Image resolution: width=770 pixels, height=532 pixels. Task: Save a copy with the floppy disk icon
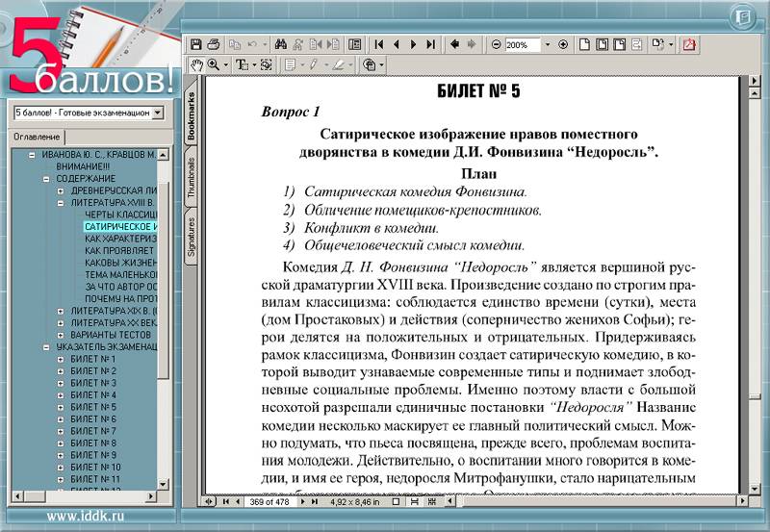point(196,44)
